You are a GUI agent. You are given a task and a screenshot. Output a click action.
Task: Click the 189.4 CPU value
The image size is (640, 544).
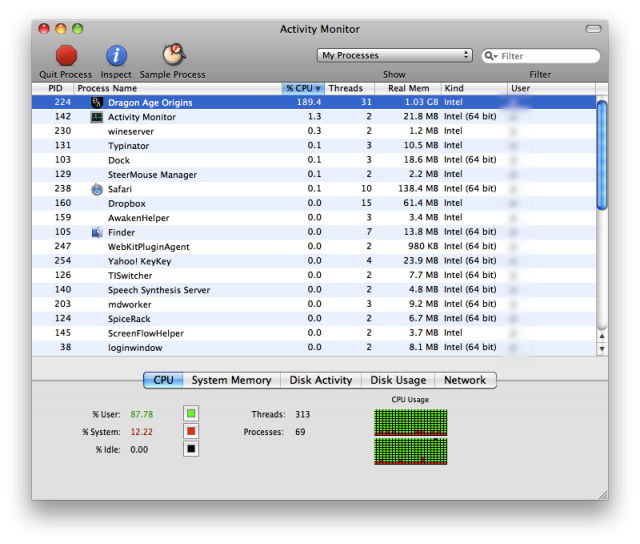click(x=309, y=102)
